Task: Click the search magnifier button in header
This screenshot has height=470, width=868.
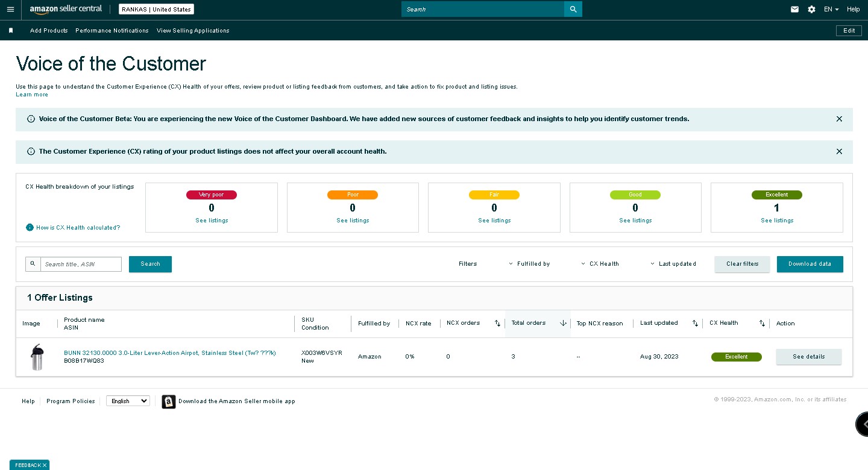Action: [x=573, y=9]
